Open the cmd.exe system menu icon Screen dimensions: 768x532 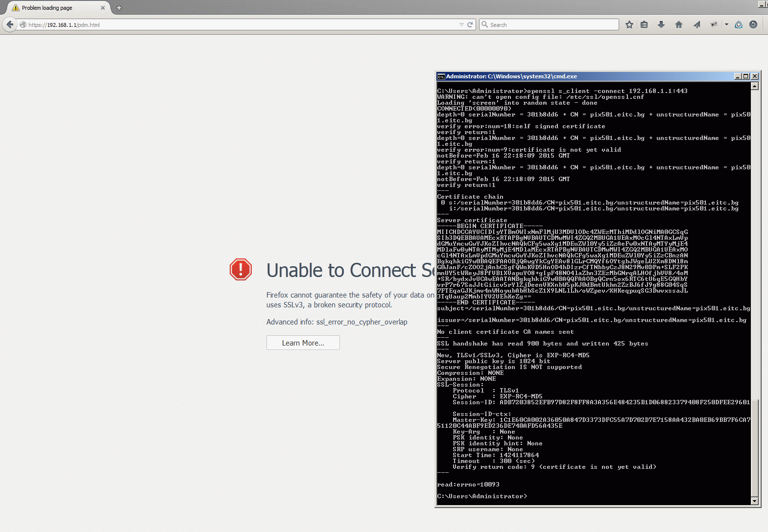coord(441,76)
